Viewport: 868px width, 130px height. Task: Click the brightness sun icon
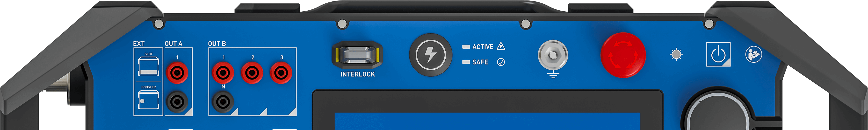676,54
